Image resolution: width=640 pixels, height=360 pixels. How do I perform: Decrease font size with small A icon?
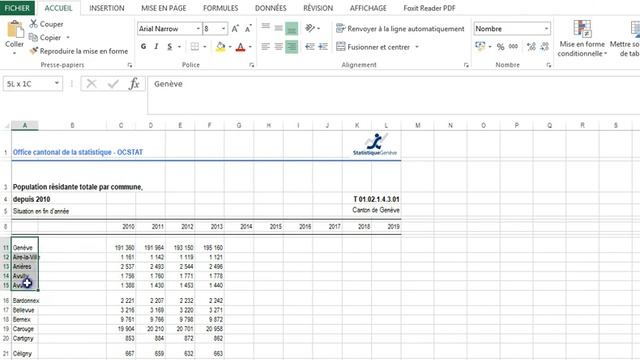(x=248, y=29)
